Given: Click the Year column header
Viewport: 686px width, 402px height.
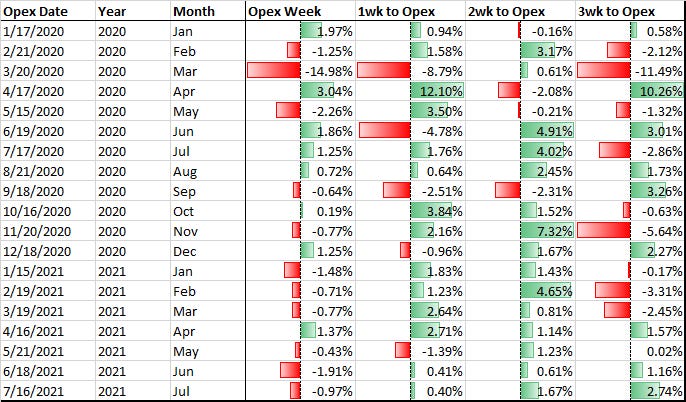Looking at the screenshot, I should [x=133, y=11].
